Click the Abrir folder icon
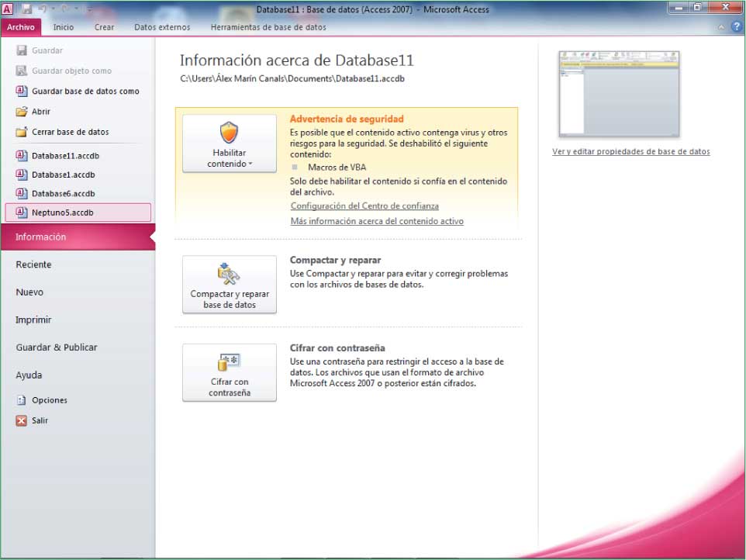746x560 pixels. coord(22,112)
